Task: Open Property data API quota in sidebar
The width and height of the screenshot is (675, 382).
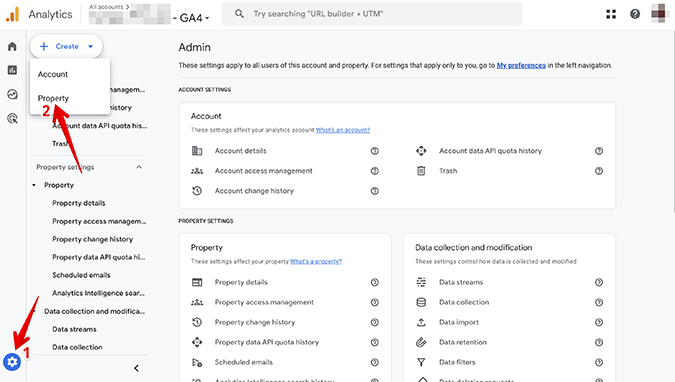Action: [x=99, y=257]
